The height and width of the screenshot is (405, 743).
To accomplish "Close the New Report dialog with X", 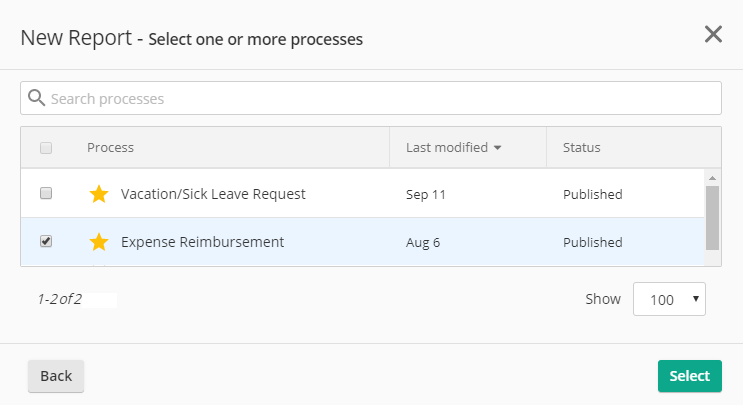I will 713,34.
